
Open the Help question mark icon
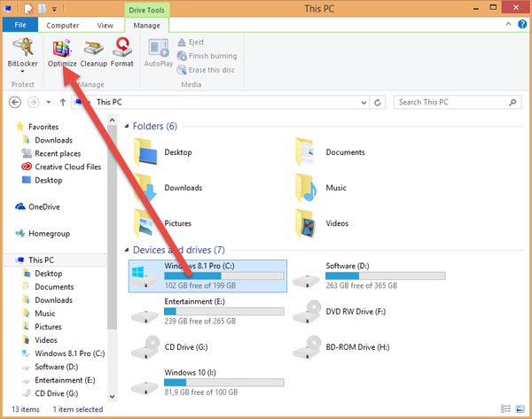point(522,25)
